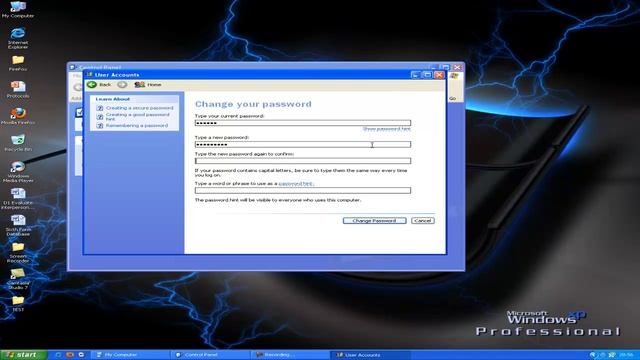Follow the password hint hyperlink

[x=296, y=184]
